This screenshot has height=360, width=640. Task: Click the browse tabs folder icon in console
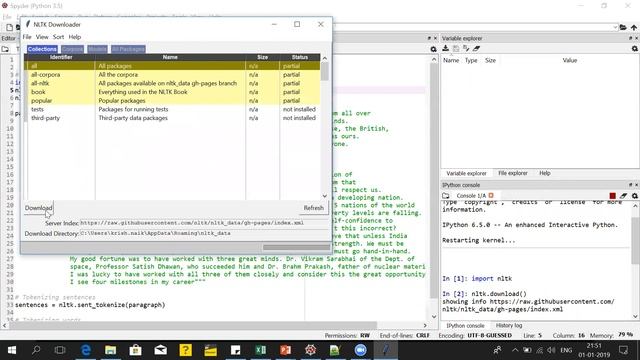446,196
